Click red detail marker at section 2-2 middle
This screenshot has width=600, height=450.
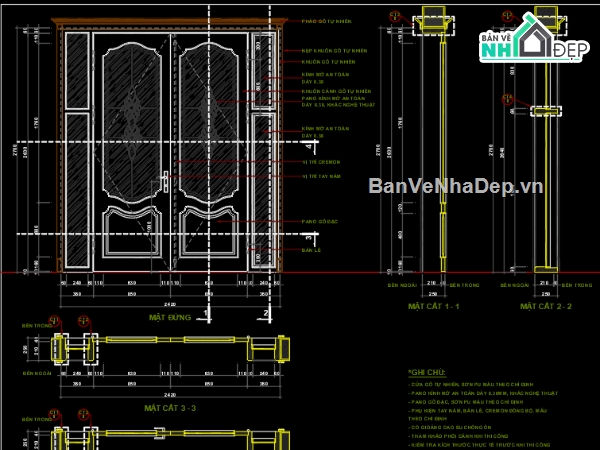click(x=507, y=99)
